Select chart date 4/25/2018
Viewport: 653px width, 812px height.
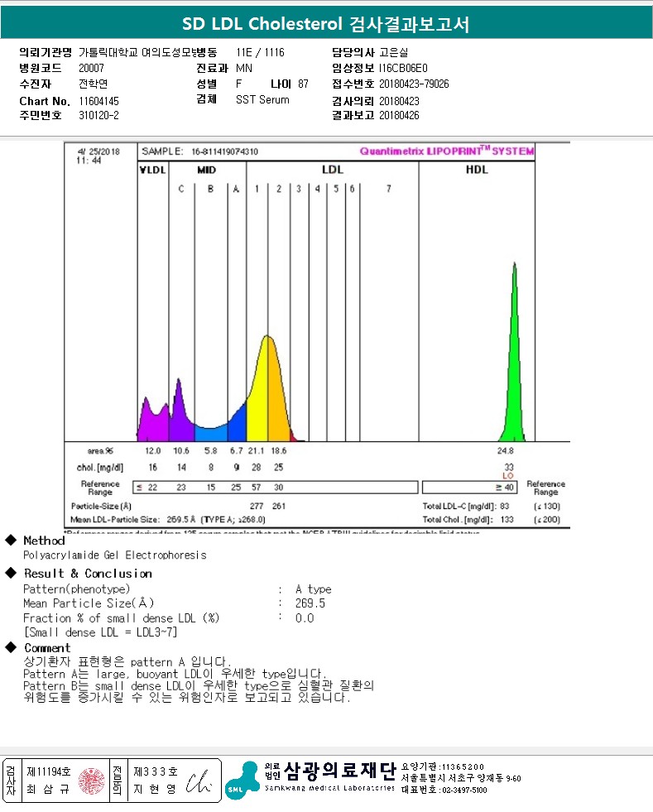[x=98, y=151]
